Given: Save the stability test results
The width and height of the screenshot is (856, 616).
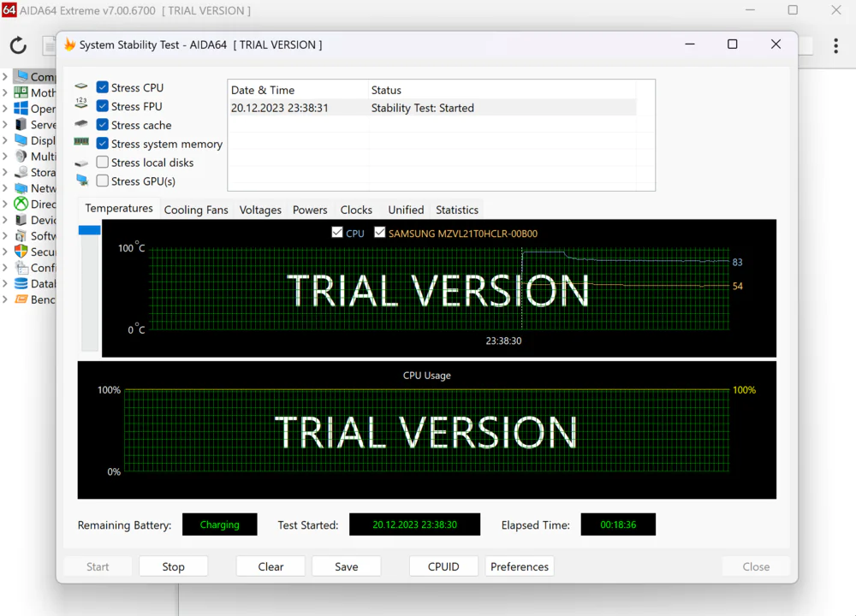Looking at the screenshot, I should click(x=347, y=566).
